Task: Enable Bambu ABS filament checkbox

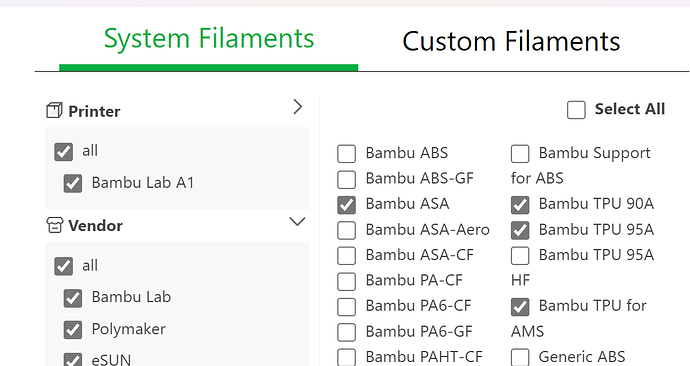Action: (x=346, y=154)
